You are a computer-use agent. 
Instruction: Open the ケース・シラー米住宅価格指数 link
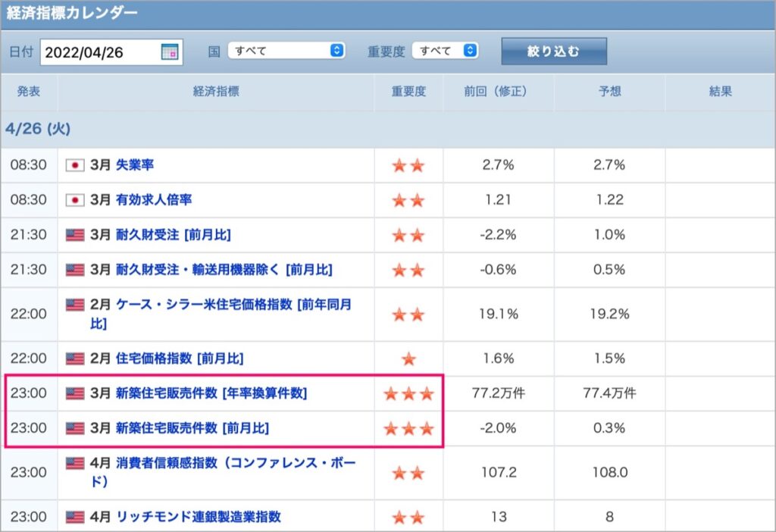221,314
